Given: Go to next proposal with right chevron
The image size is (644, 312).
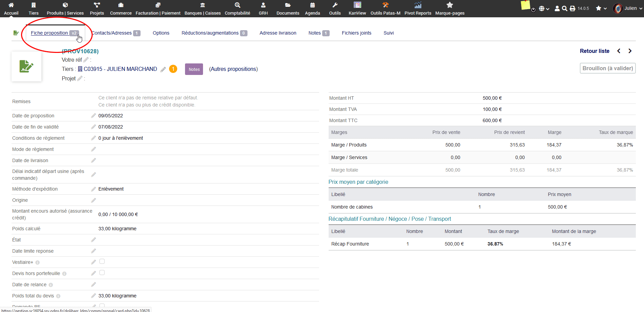Looking at the screenshot, I should coord(630,51).
